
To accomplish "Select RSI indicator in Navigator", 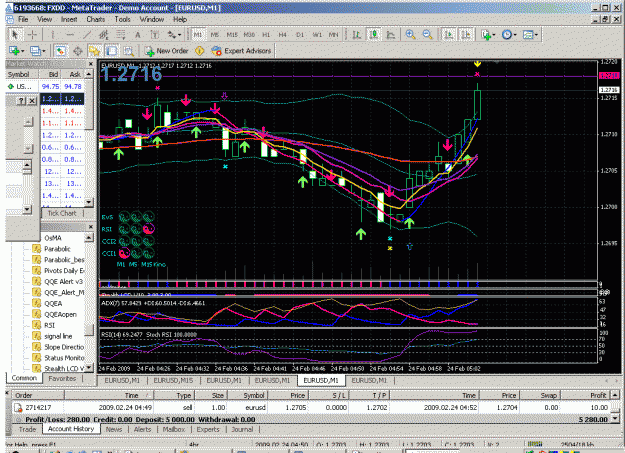I will click(x=49, y=325).
